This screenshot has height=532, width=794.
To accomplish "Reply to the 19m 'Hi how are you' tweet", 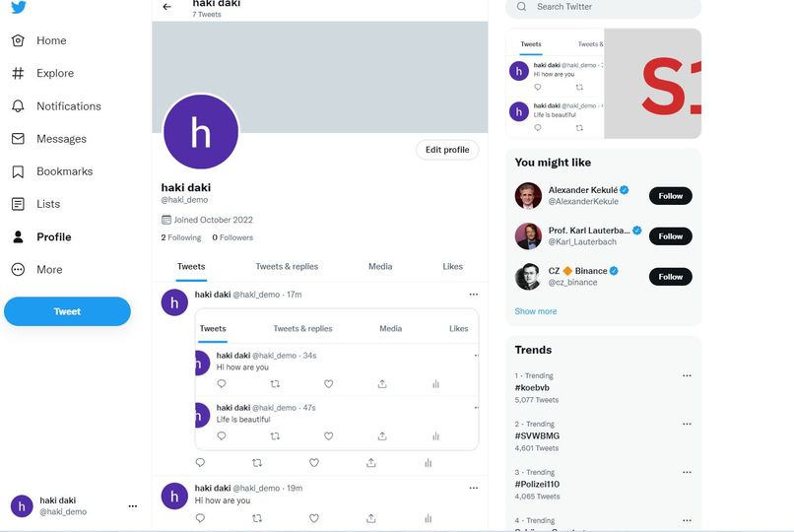I will [x=201, y=518].
